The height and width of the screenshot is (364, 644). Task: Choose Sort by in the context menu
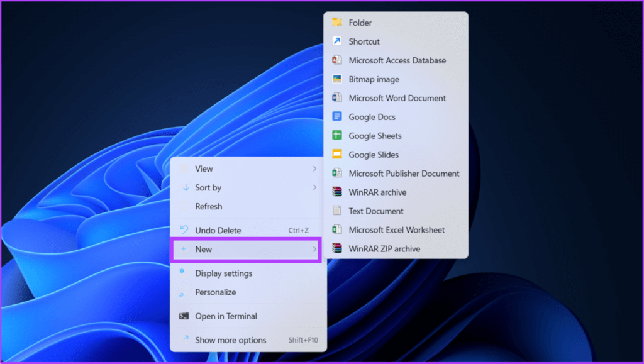coord(248,187)
